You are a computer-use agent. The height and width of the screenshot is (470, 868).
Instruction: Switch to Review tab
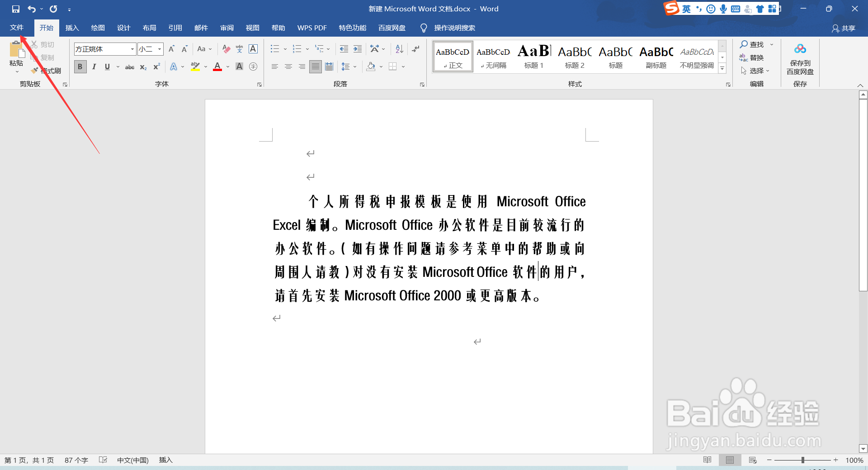click(227, 28)
